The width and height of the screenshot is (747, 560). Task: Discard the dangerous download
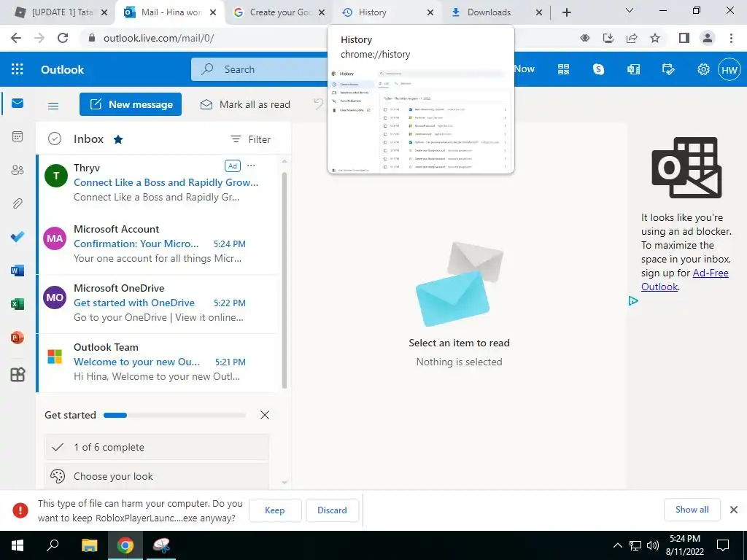[x=332, y=510]
